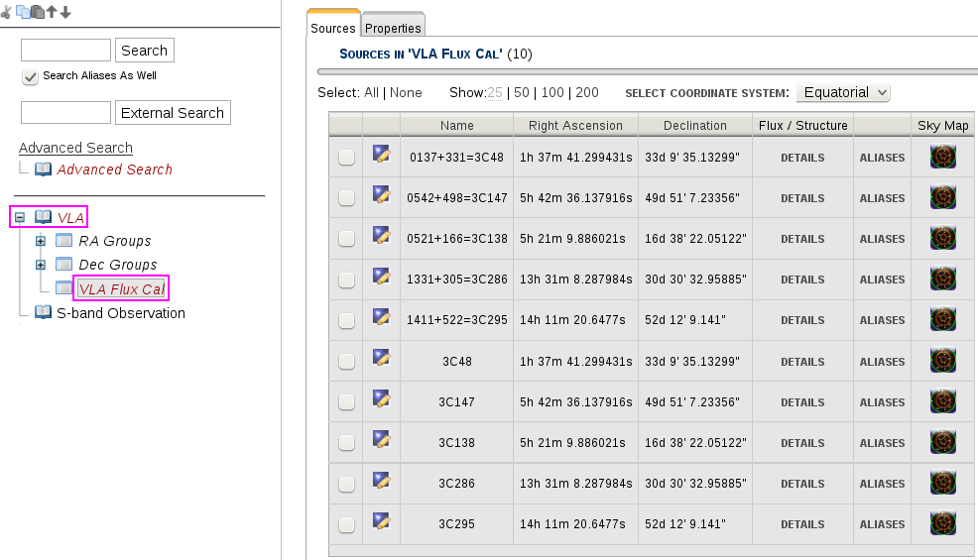Viewport: 978px width, 560px height.
Task: Collapse the VLA catalog tree
Action: pos(20,217)
